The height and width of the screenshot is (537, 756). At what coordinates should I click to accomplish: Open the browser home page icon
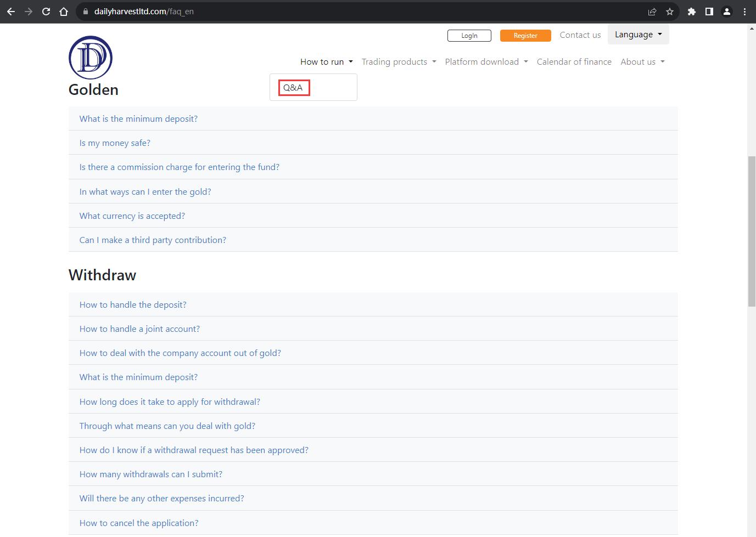click(64, 12)
